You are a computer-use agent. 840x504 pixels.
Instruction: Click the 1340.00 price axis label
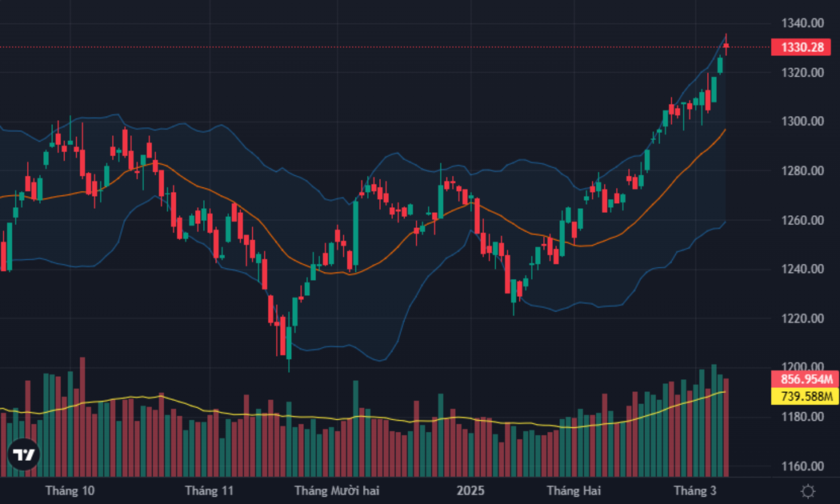click(x=802, y=23)
